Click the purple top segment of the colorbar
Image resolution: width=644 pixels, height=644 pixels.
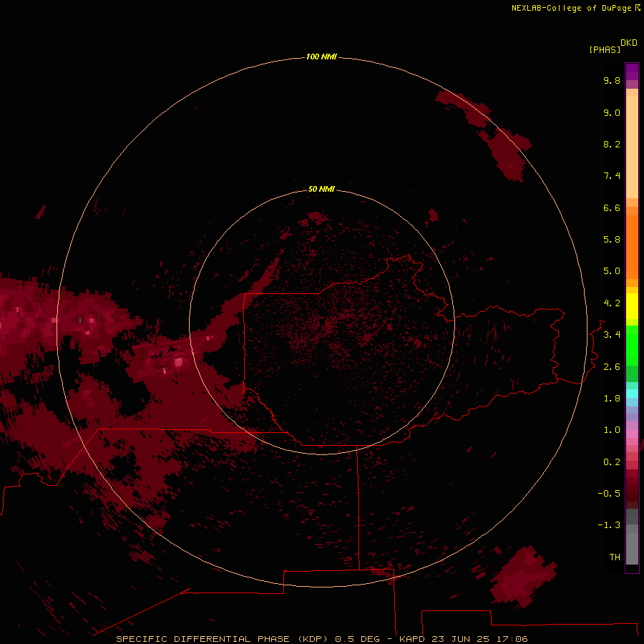click(x=632, y=72)
